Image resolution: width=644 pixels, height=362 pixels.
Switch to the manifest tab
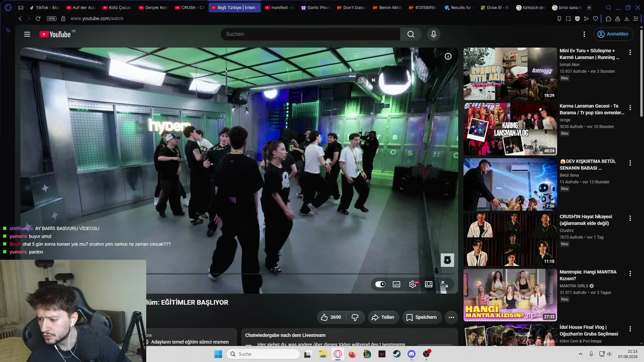click(x=280, y=8)
